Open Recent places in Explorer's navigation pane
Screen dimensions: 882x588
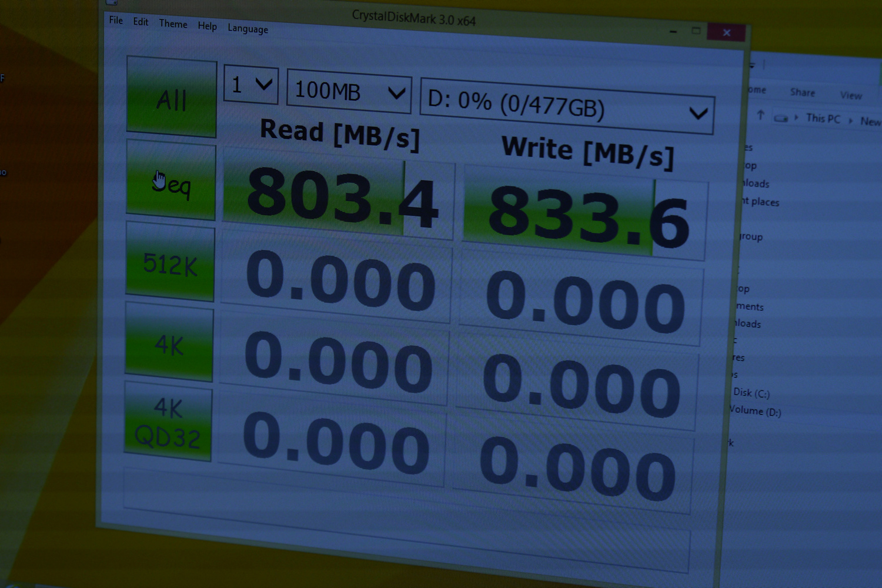(760, 202)
